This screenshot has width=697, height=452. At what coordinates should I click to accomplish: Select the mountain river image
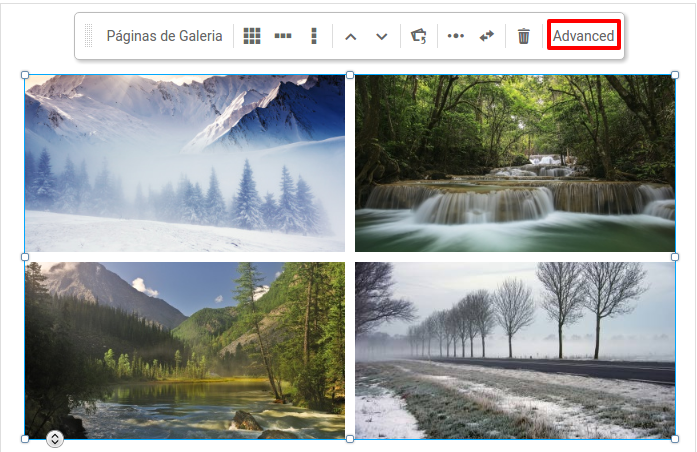point(185,350)
